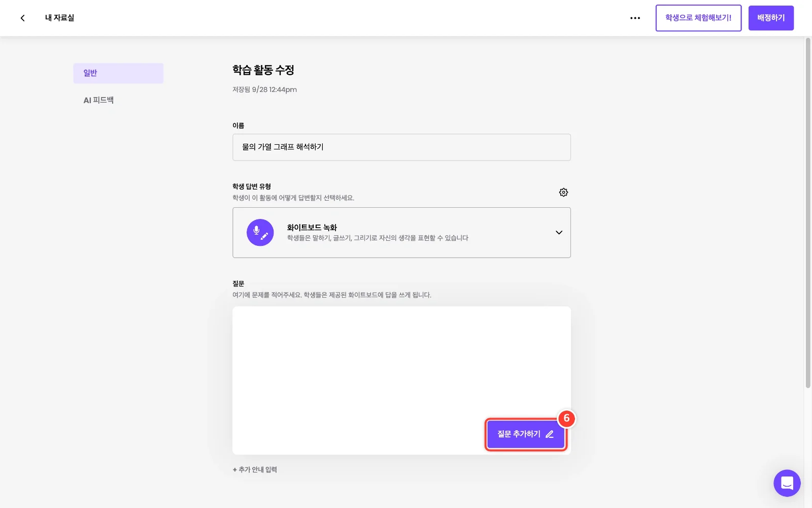
Task: Switch to the AI 피드백 tab
Action: coord(98,100)
